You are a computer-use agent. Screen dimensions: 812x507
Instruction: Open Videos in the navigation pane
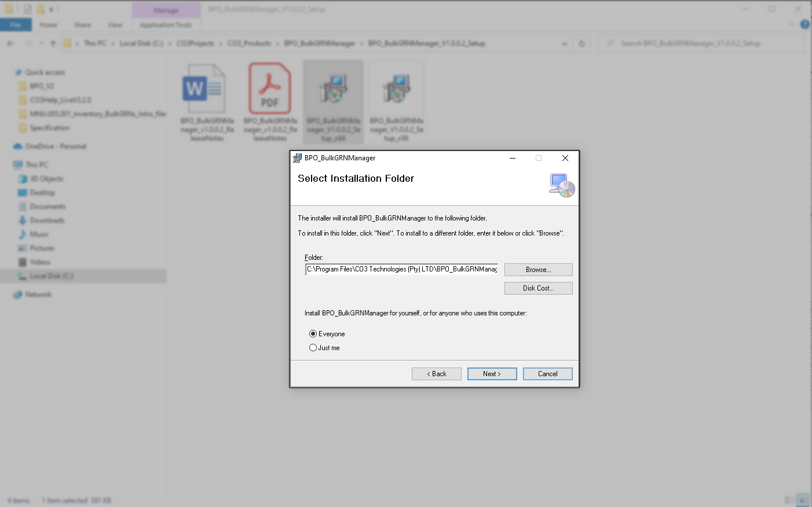[x=40, y=262]
